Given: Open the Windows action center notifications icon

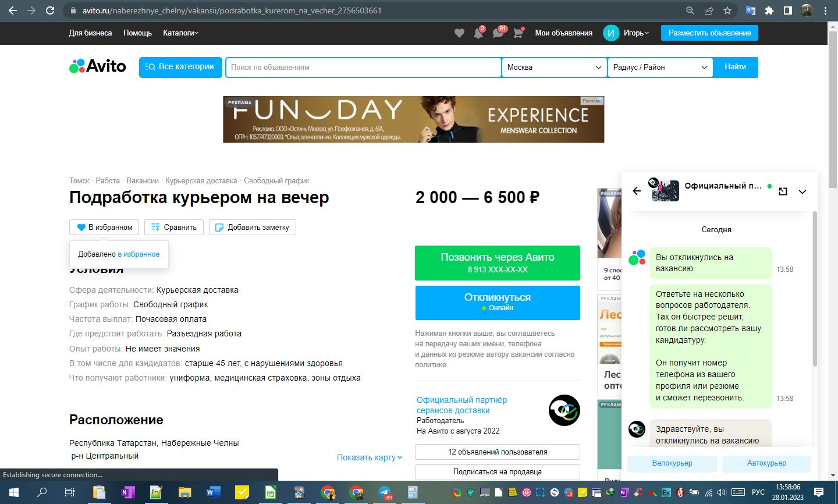Looking at the screenshot, I should (819, 492).
